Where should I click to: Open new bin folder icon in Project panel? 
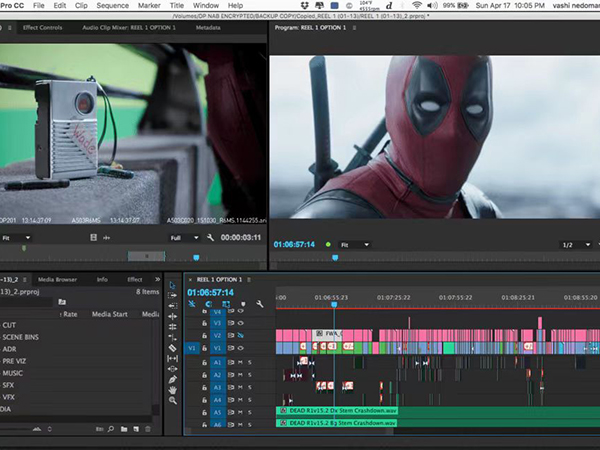124,429
